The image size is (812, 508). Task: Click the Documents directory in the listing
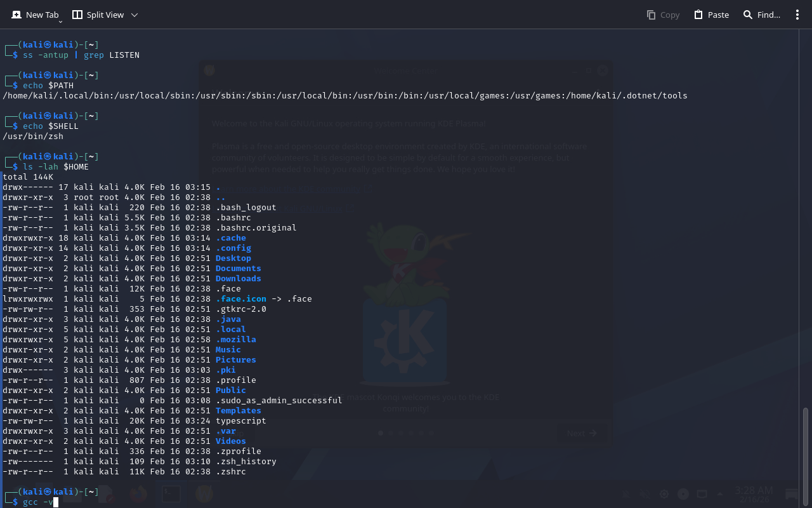pos(238,269)
